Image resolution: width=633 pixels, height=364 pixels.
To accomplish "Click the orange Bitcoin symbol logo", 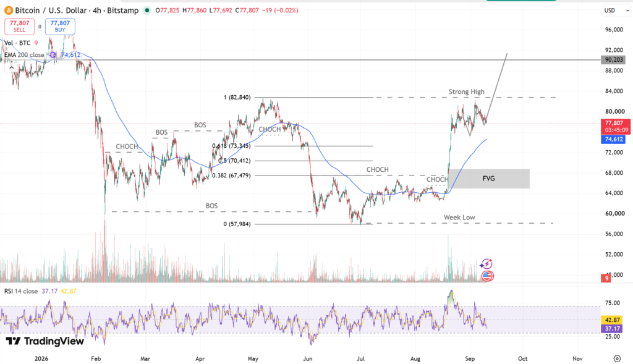I will [x=8, y=11].
